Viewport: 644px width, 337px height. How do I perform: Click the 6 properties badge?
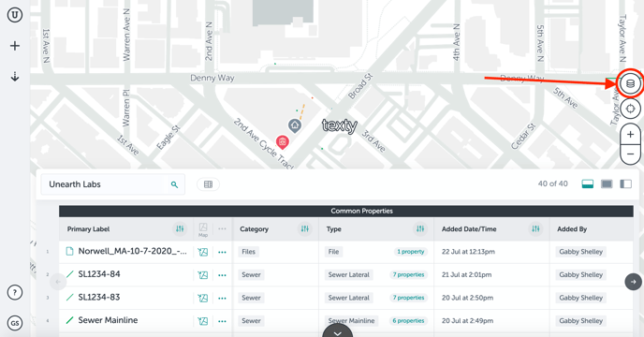pyautogui.click(x=408, y=320)
